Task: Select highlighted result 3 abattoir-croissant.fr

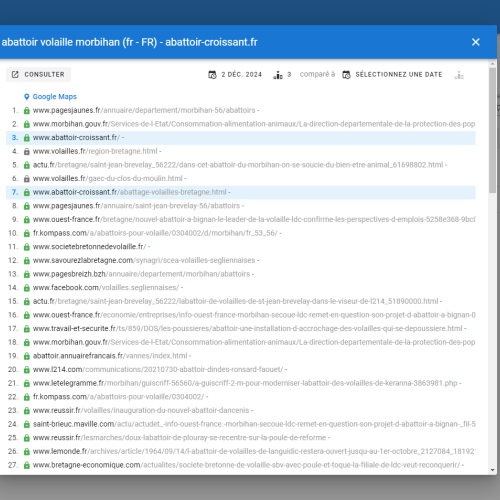Action: pos(241,138)
